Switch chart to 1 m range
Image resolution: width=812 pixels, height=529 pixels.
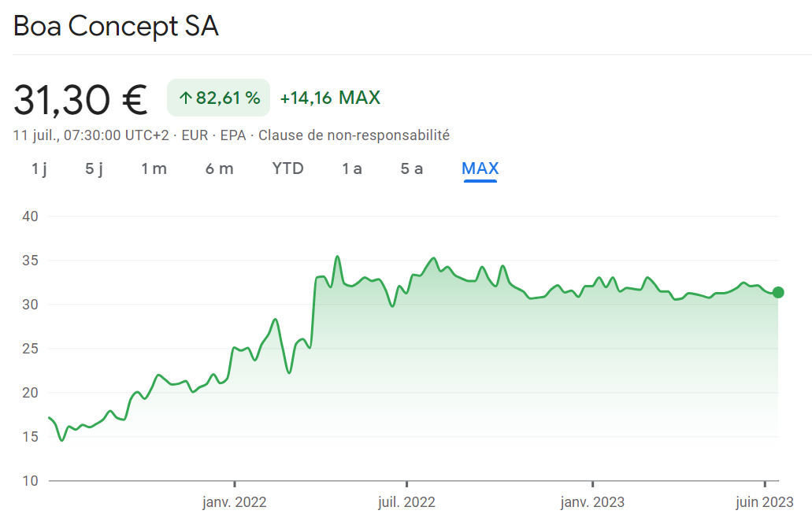coord(154,168)
